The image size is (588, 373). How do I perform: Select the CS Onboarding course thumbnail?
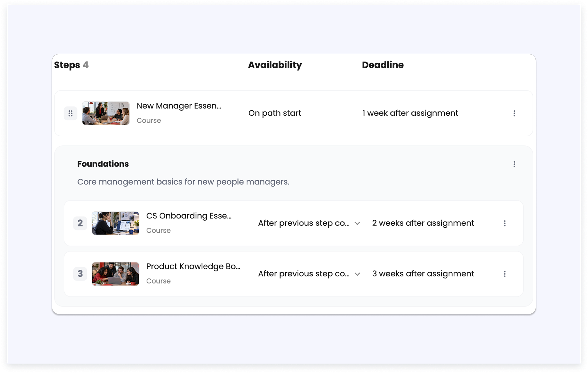[x=115, y=223]
